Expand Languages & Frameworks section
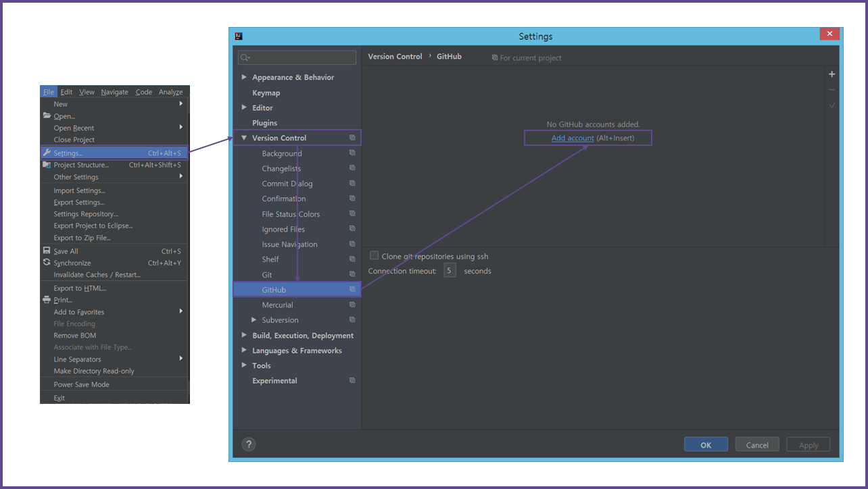 tap(245, 351)
